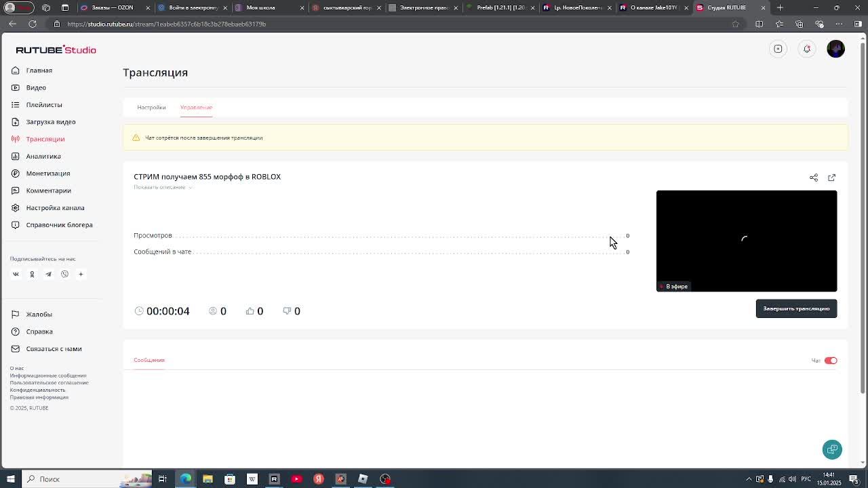Click the stream timer 00:00:04
Viewport: 868px width, 488px height.
point(163,311)
